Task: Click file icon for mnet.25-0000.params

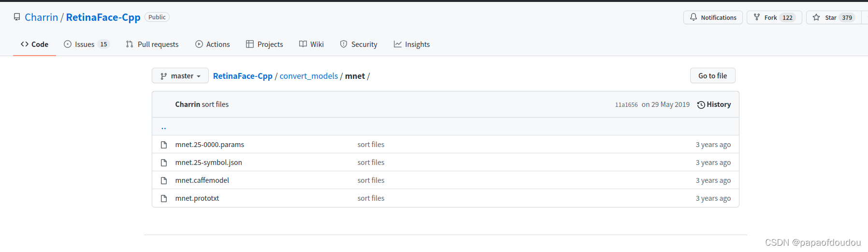Action: (x=164, y=145)
